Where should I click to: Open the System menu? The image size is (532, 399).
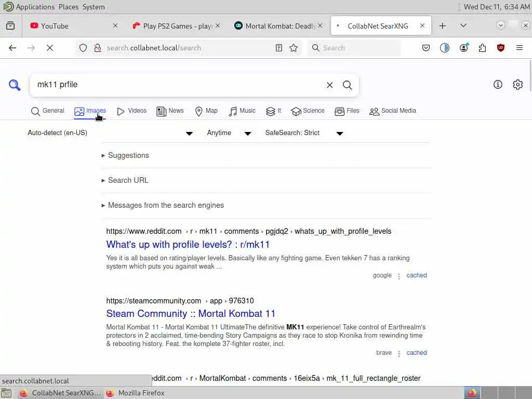[x=94, y=7]
